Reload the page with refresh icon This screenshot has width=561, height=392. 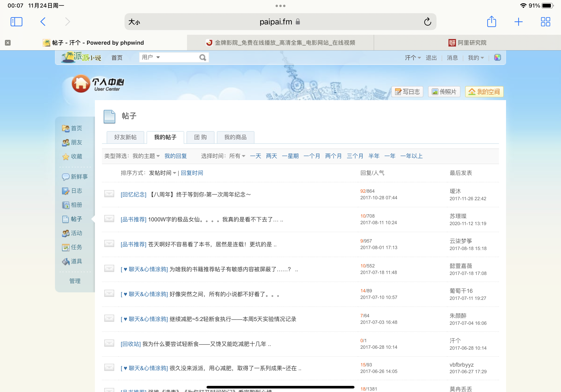[427, 22]
